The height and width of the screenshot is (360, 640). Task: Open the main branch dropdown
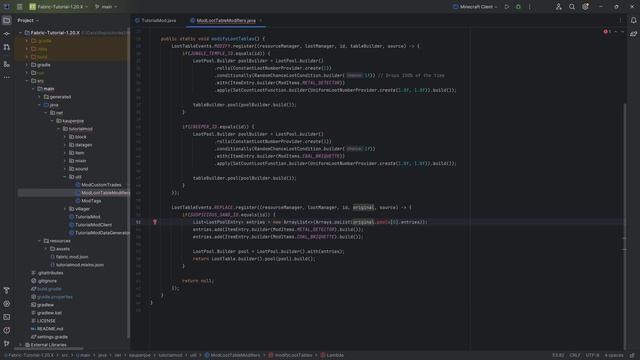pos(106,7)
